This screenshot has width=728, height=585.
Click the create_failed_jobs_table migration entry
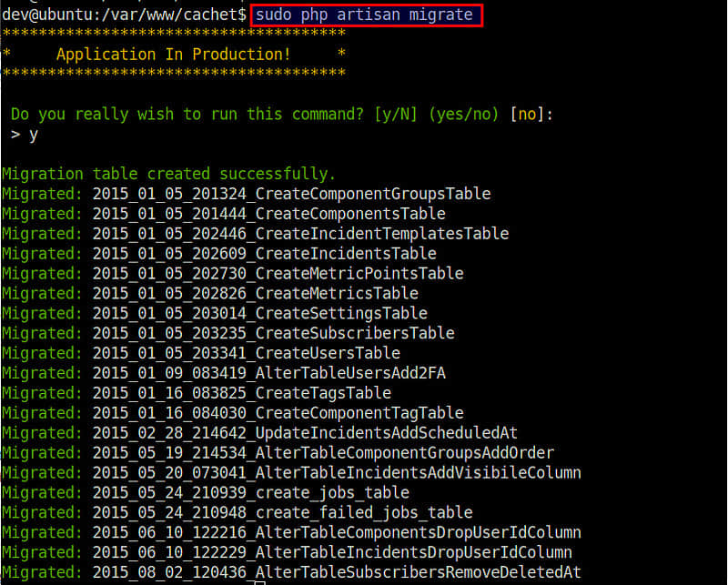click(x=282, y=512)
